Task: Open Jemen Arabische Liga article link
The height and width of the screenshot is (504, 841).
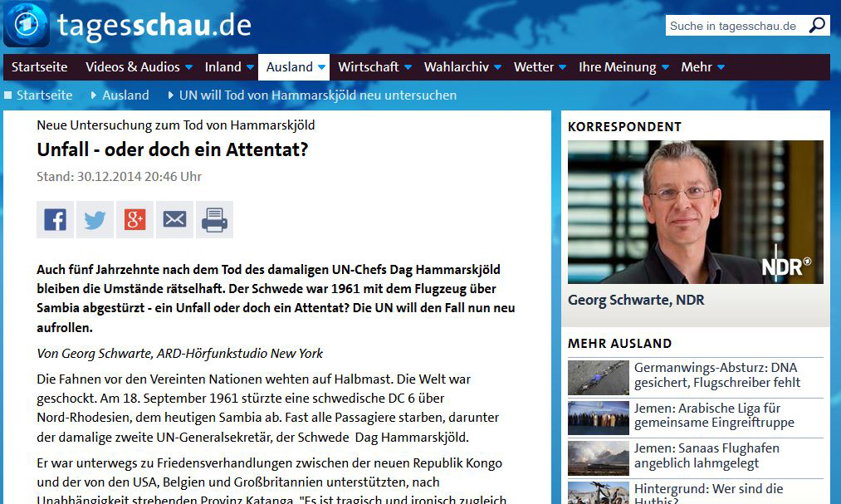Action: click(x=713, y=415)
